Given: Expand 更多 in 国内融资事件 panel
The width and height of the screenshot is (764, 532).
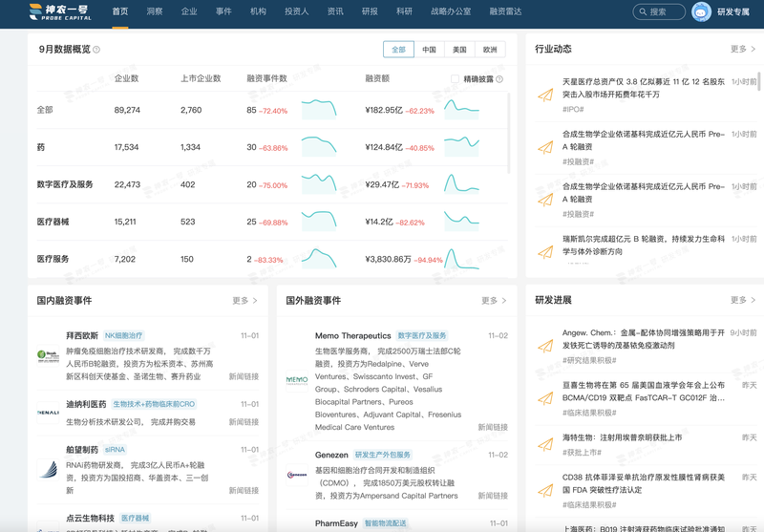Looking at the screenshot, I should pyautogui.click(x=244, y=301).
